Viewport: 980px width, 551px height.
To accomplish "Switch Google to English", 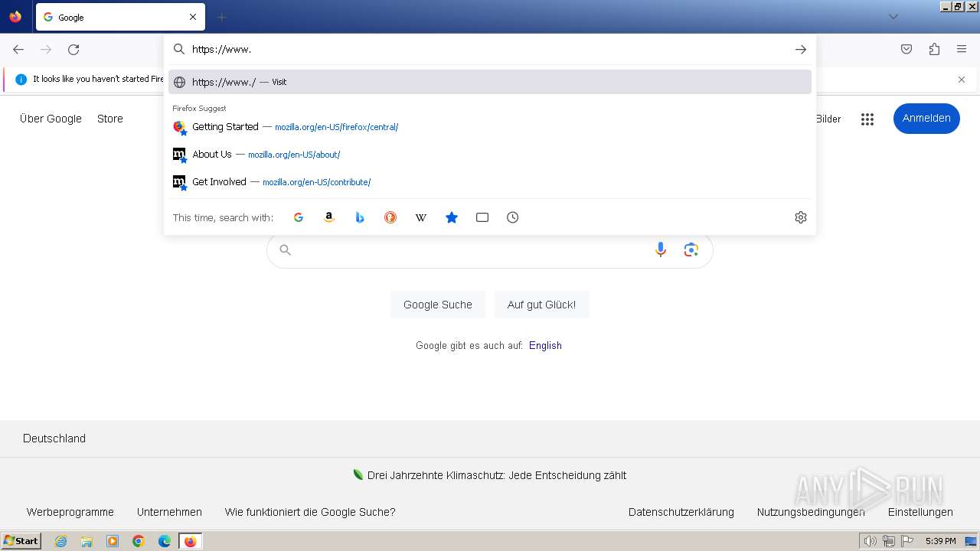I will (x=545, y=345).
